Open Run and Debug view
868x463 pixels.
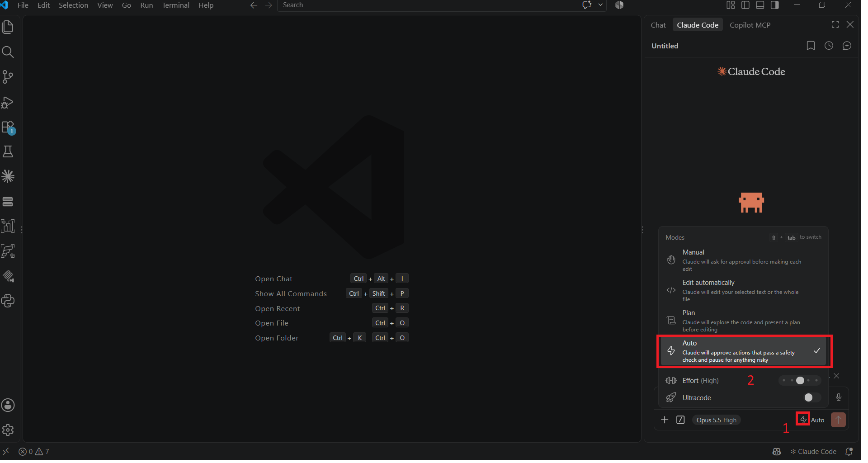pos(8,102)
